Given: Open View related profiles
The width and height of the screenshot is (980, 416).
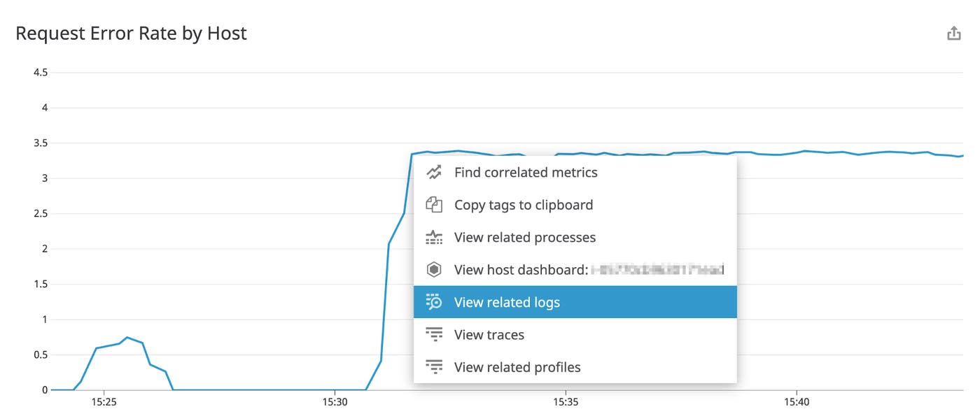Looking at the screenshot, I should pos(517,366).
